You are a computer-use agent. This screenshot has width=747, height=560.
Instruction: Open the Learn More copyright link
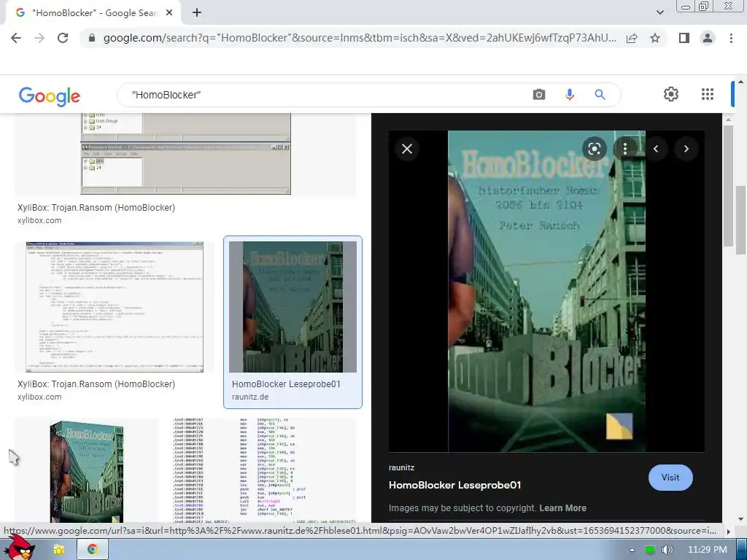pyautogui.click(x=562, y=508)
